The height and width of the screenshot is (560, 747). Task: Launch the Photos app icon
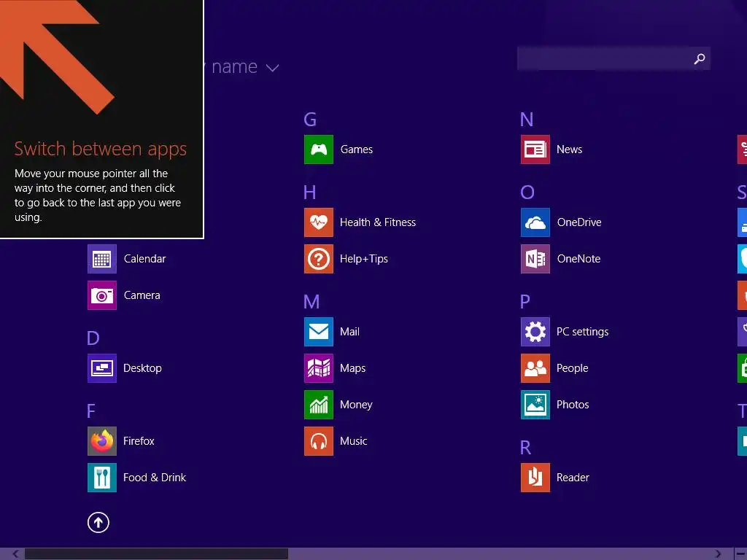(x=535, y=405)
